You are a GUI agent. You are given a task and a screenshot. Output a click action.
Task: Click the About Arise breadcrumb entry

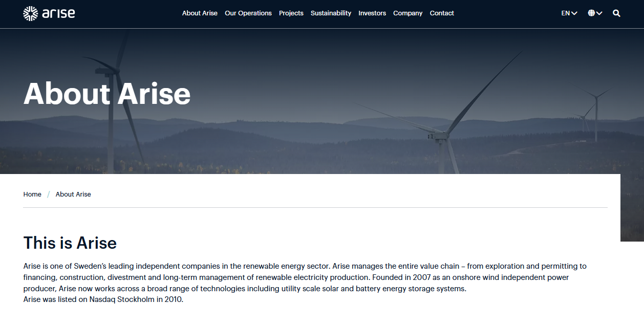(x=73, y=194)
